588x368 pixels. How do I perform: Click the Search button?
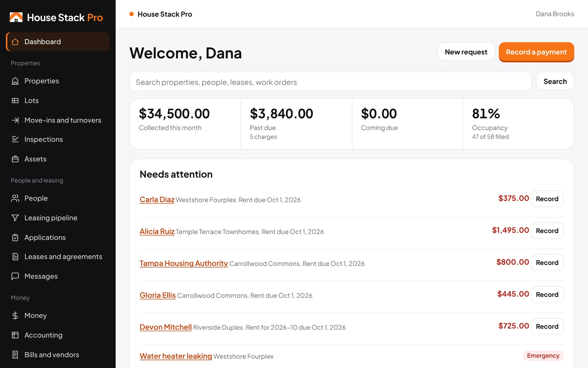tap(555, 81)
